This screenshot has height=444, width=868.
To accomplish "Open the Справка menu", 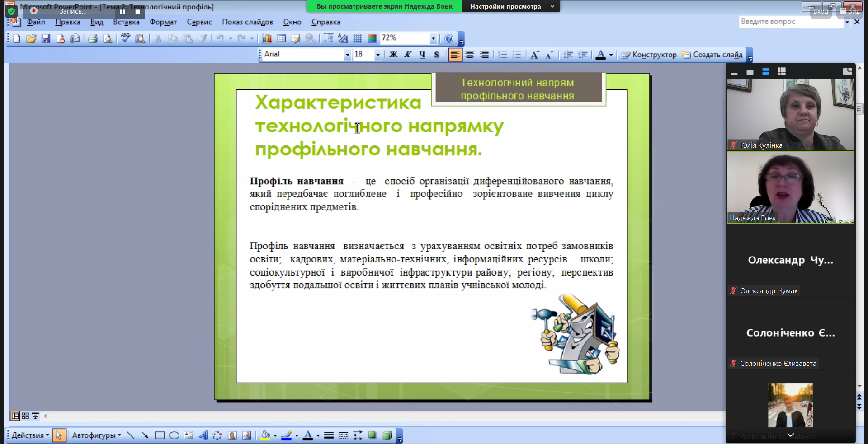I will pos(326,22).
